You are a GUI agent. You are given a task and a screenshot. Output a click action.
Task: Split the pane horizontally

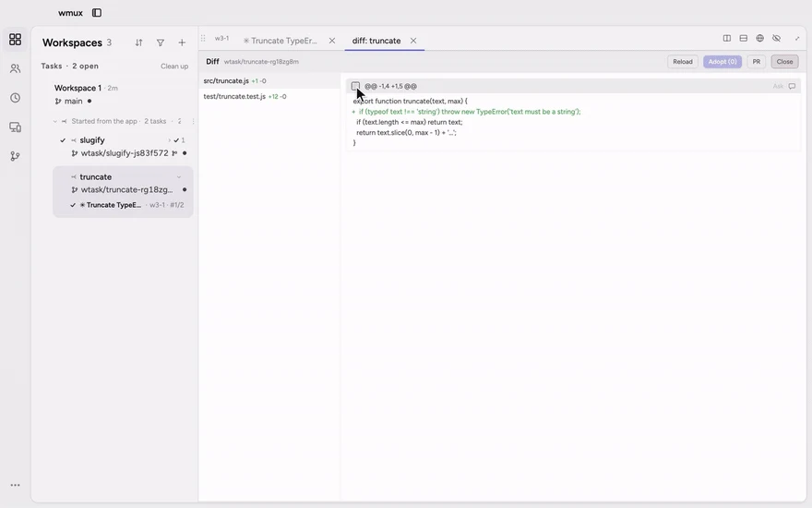744,39
